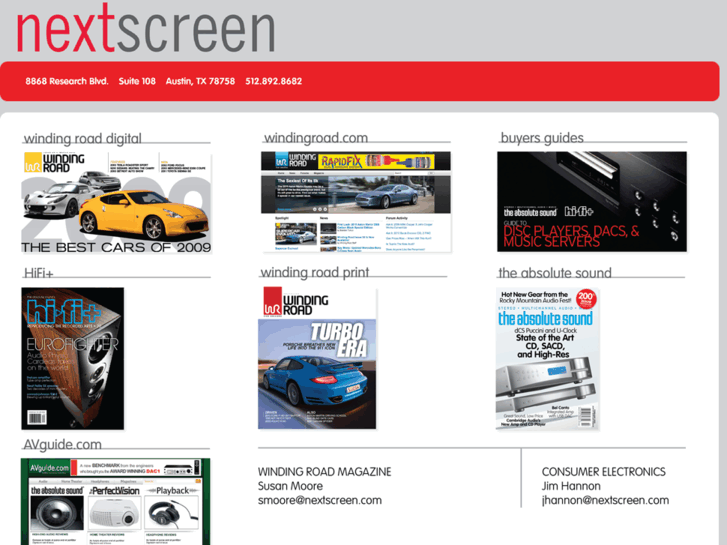Open the winding road digital heading

(x=83, y=138)
